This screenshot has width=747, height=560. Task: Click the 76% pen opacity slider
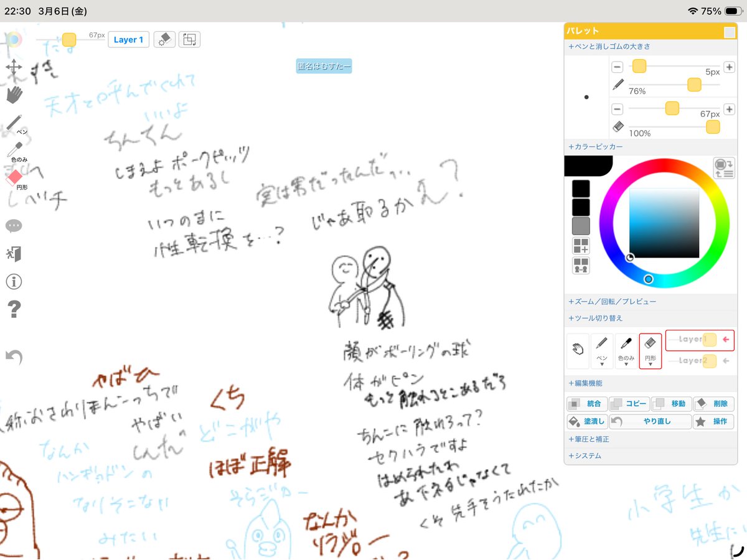click(694, 85)
